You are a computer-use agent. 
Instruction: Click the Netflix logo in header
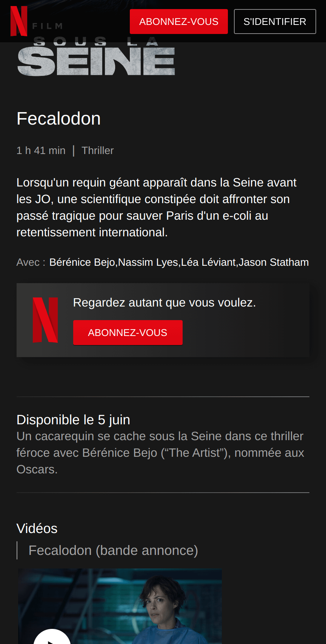[19, 21]
